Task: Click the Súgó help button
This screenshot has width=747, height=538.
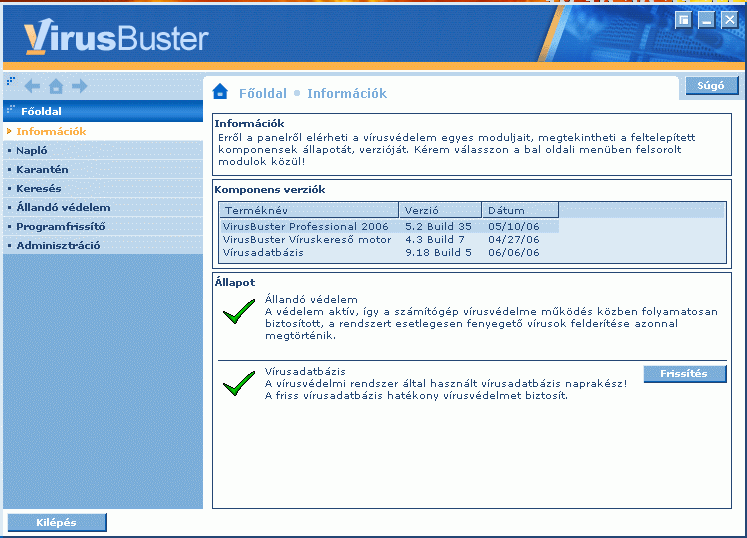Action: 712,86
